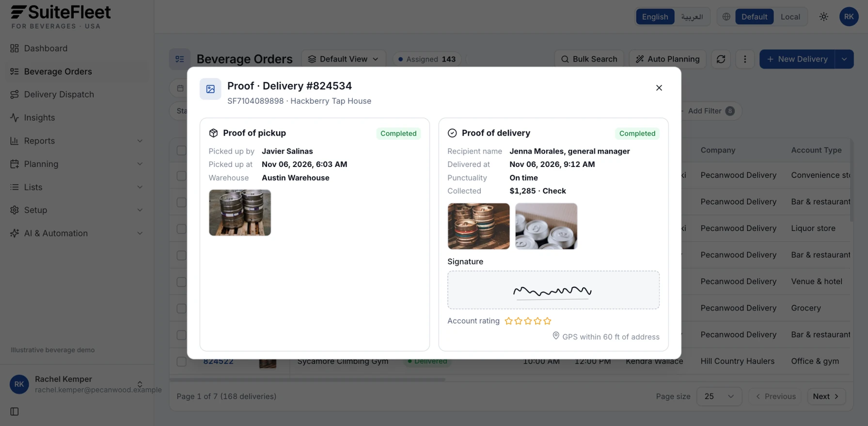The height and width of the screenshot is (426, 868).
Task: Refresh the orders list
Action: coord(721,59)
